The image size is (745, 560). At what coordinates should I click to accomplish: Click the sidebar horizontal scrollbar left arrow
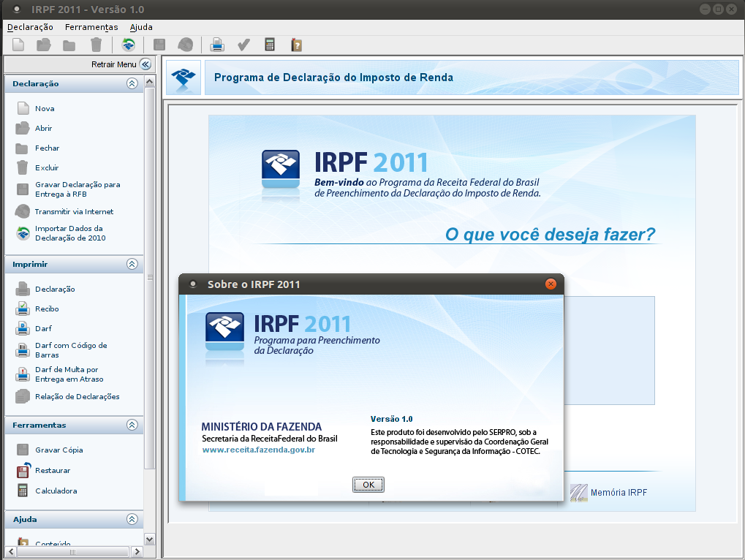[x=11, y=551]
